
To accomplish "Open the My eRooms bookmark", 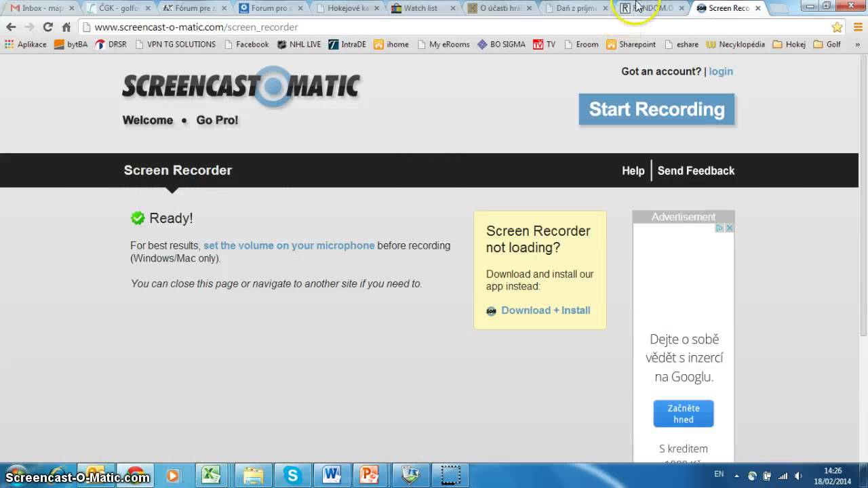I will pos(443,45).
